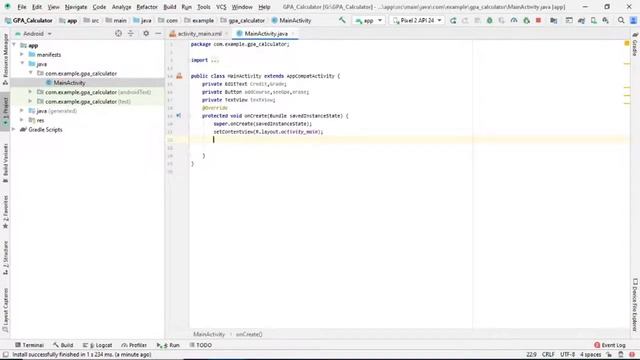Viewport: 640px width, 360px height.
Task: Open the Edit menu
Action: tap(37, 7)
